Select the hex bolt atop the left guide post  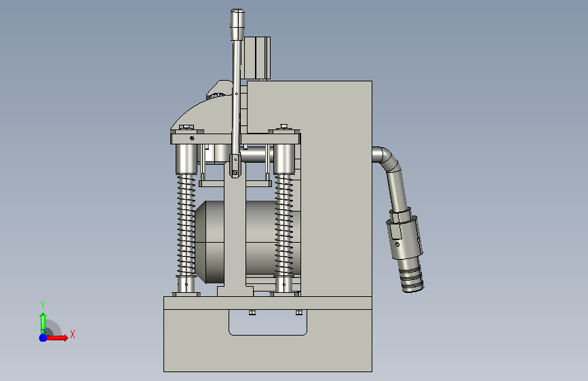pyautogui.click(x=187, y=127)
